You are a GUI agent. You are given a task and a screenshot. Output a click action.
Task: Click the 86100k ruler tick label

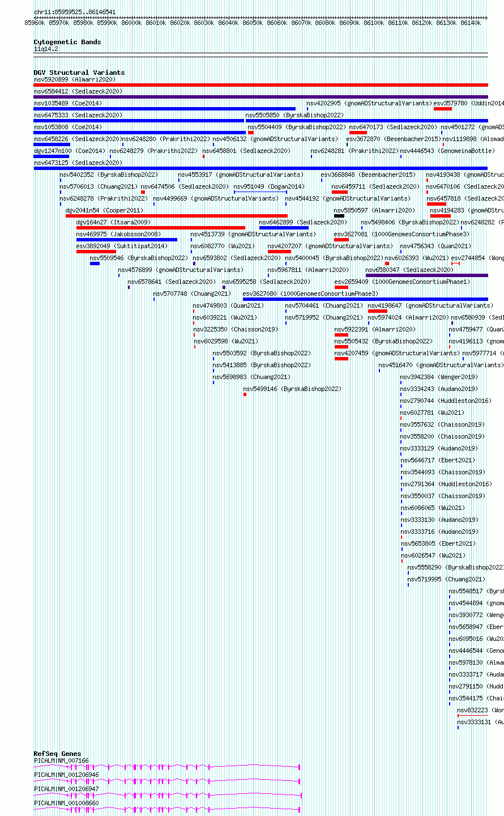(374, 23)
